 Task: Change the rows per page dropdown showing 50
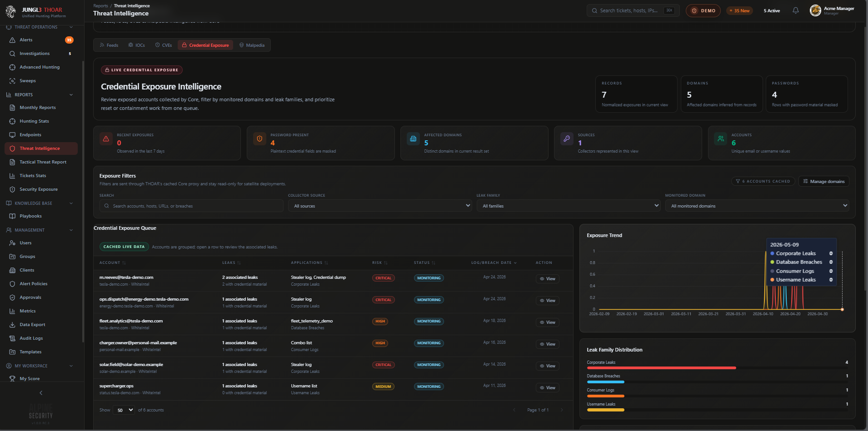(x=124, y=410)
